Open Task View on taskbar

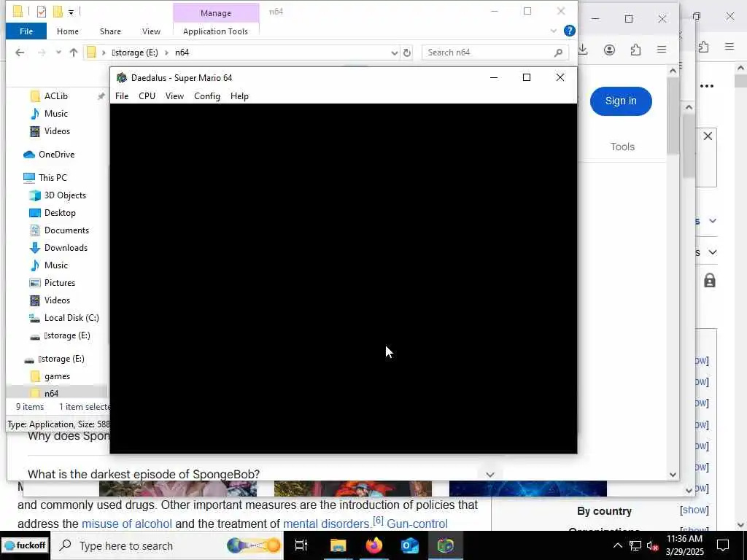click(x=301, y=545)
